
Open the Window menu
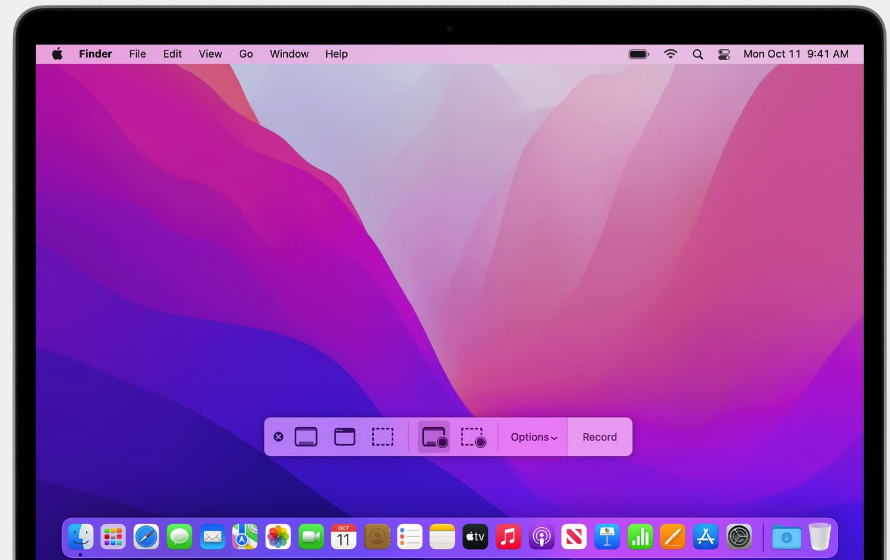pyautogui.click(x=289, y=54)
